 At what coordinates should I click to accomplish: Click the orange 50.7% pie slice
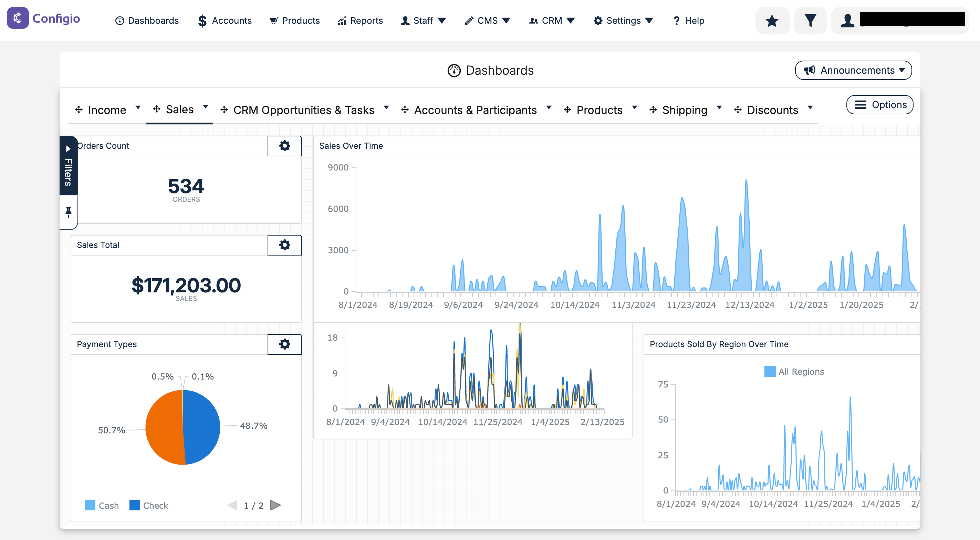(164, 428)
